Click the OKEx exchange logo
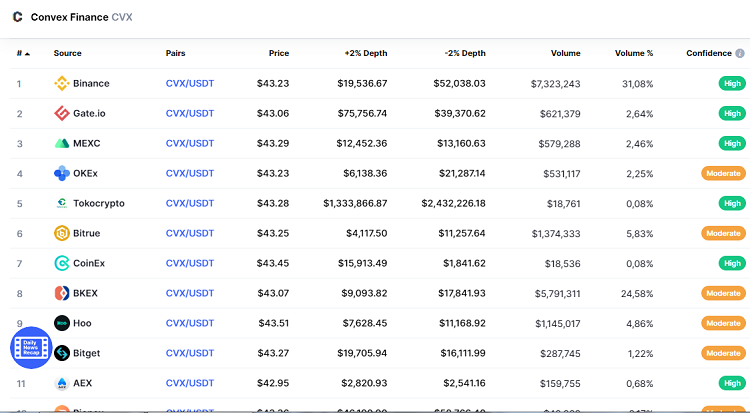 (x=62, y=173)
